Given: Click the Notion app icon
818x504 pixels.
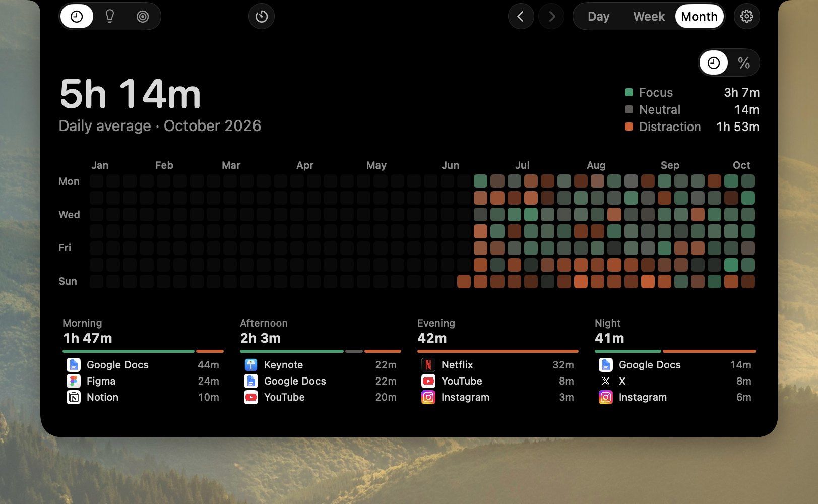Looking at the screenshot, I should click(74, 397).
